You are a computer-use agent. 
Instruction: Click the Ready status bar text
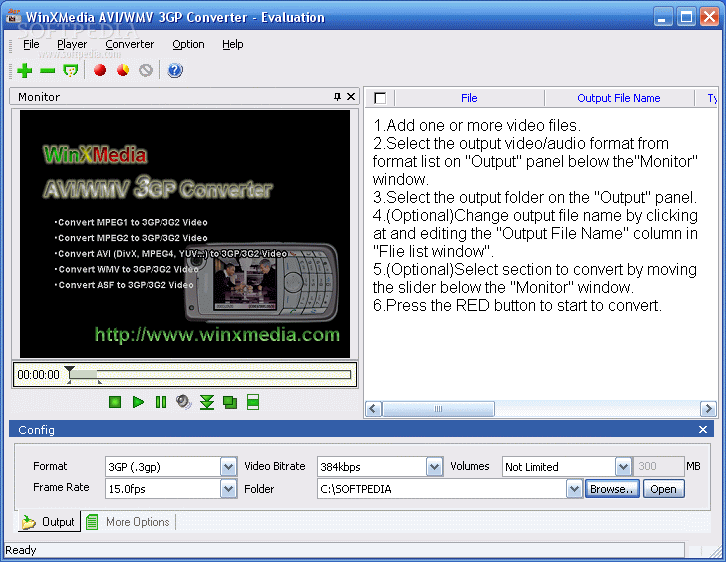pos(21,550)
